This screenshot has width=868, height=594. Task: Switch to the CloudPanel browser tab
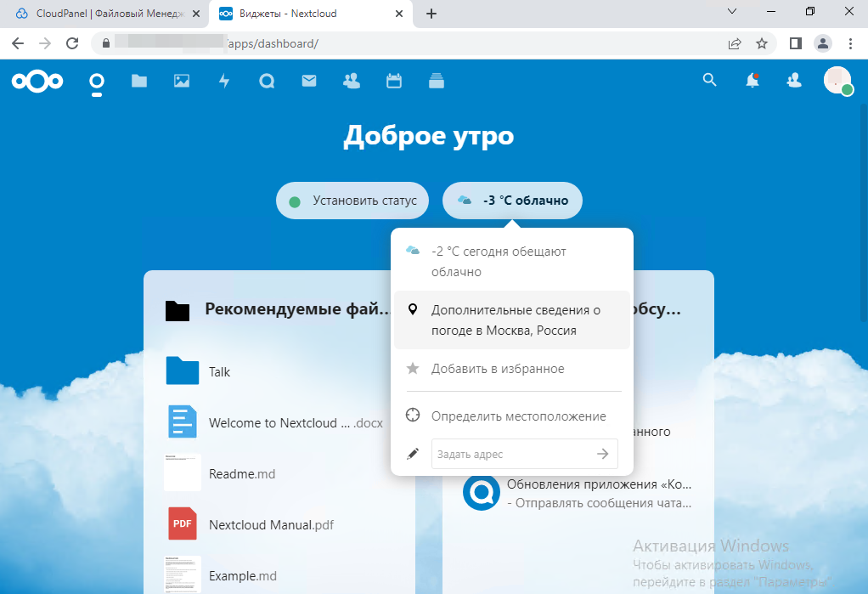tap(109, 14)
